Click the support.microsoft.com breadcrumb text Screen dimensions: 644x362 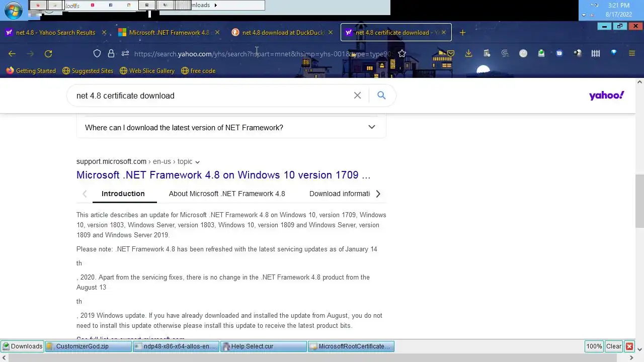[x=111, y=161]
